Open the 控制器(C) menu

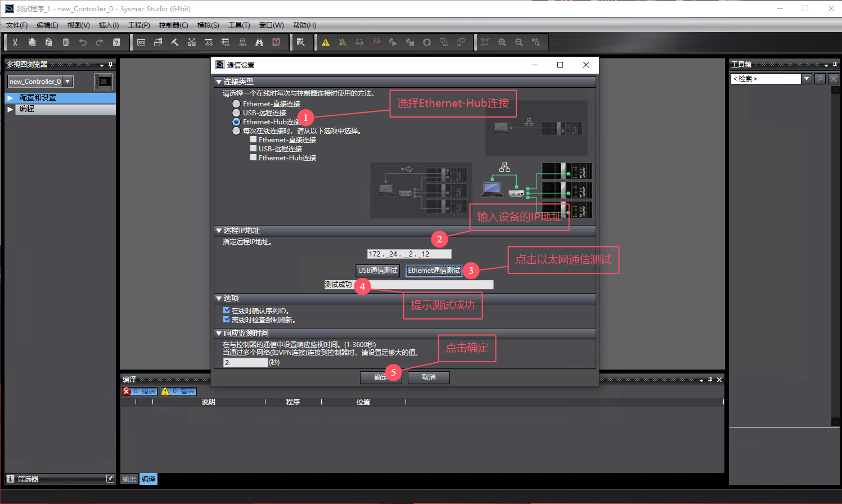pyautogui.click(x=173, y=25)
